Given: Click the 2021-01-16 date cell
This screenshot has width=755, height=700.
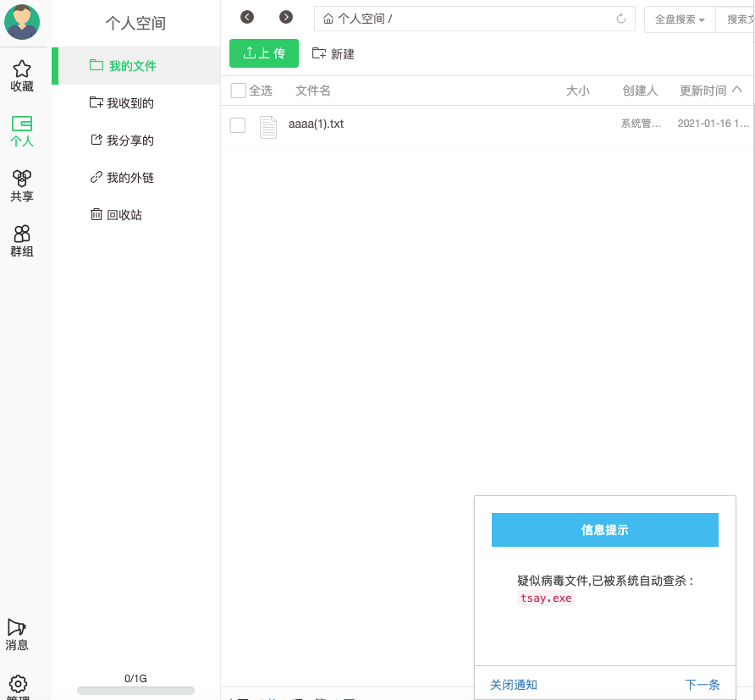Looking at the screenshot, I should [x=714, y=124].
